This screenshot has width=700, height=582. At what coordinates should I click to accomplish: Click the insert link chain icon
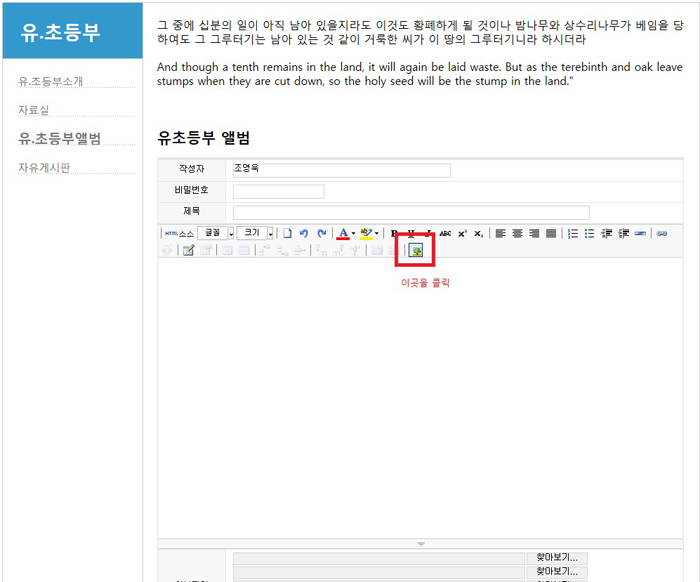[x=662, y=233]
